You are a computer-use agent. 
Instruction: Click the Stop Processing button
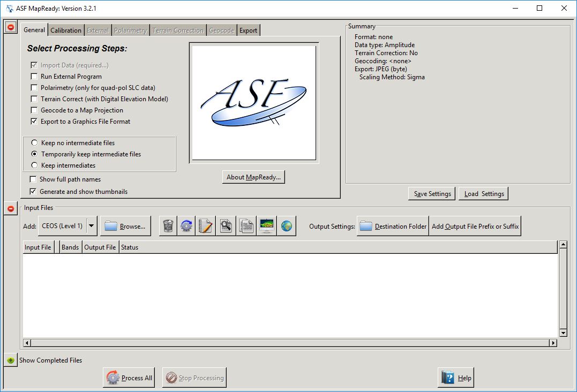click(x=194, y=378)
